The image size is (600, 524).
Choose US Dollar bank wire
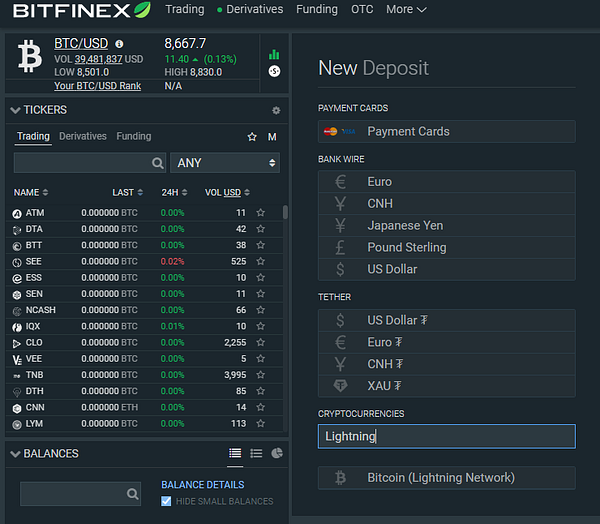pyautogui.click(x=447, y=269)
